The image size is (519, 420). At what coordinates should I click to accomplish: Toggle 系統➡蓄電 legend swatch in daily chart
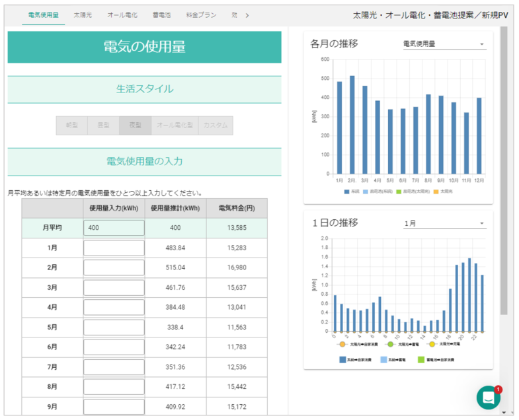(x=383, y=359)
